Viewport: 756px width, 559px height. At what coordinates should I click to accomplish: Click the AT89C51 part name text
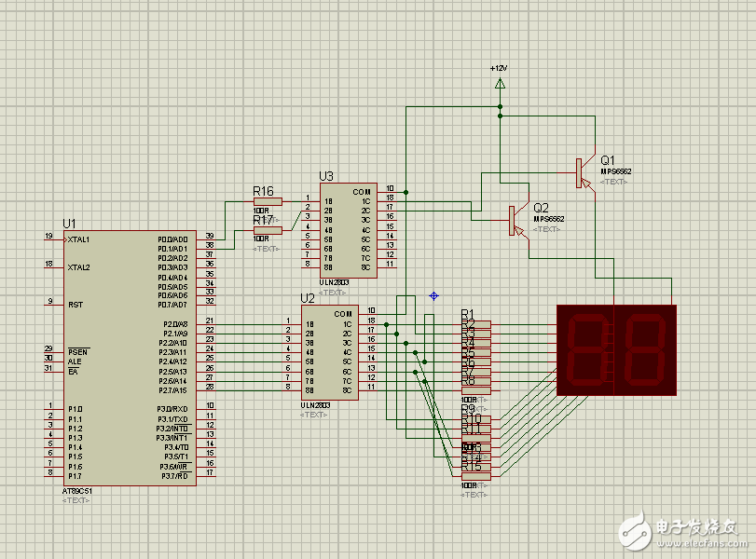[76, 490]
